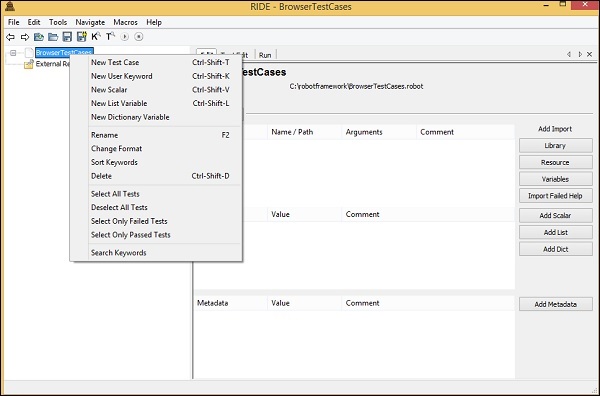This screenshot has width=600, height=396.
Task: Choose New Scalar from context menu
Action: tap(156, 90)
